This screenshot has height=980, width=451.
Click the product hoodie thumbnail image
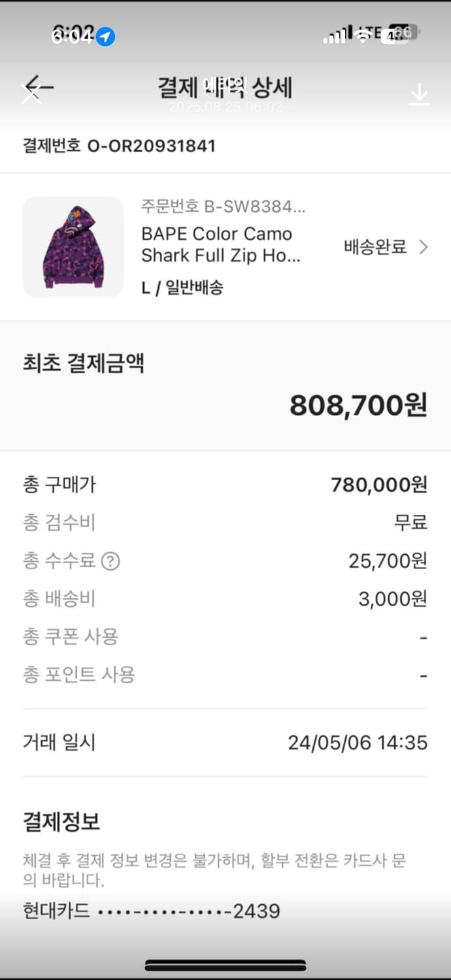73,247
